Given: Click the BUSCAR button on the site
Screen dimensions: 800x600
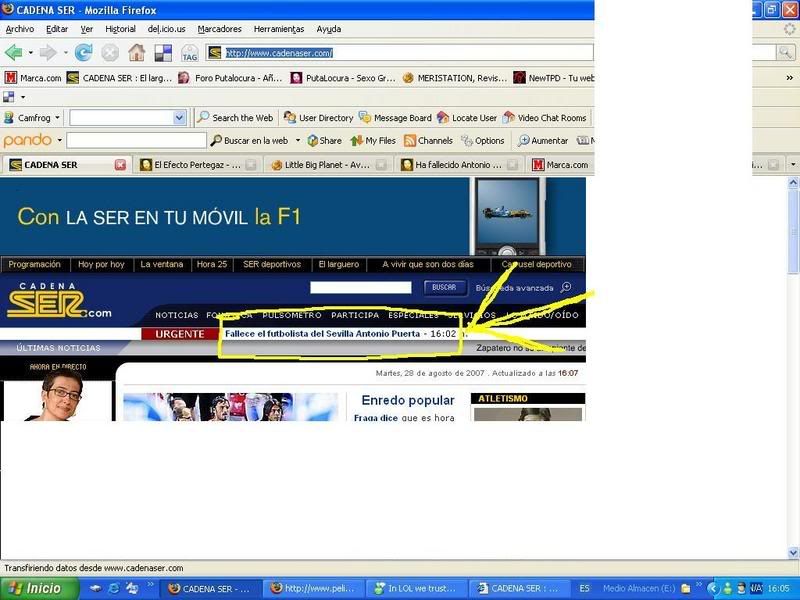Looking at the screenshot, I should 444,288.
